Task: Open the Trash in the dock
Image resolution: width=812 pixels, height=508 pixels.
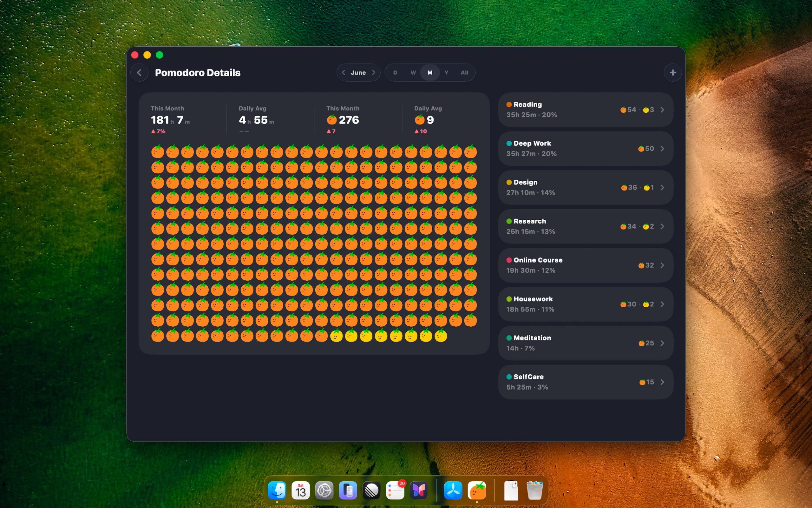Action: [x=534, y=491]
